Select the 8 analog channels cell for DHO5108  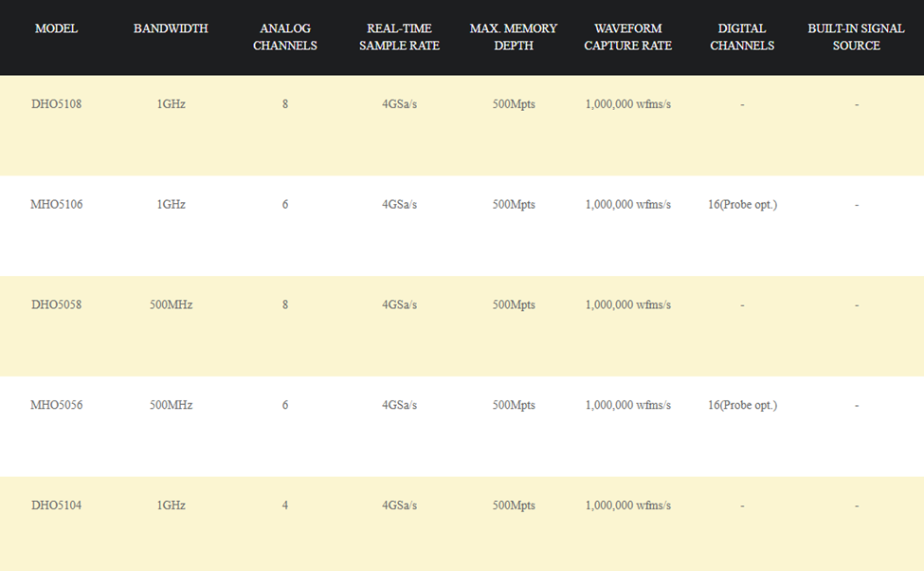coord(284,104)
